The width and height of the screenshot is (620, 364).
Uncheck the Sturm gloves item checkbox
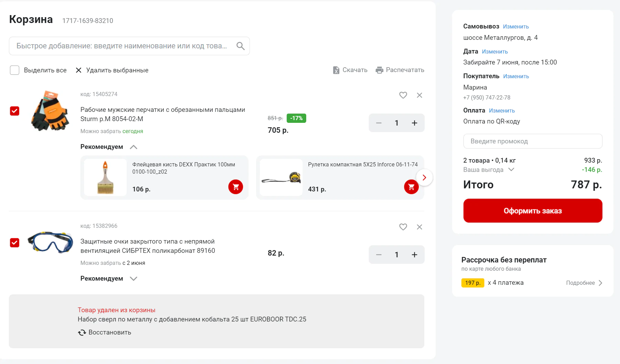[x=14, y=111]
